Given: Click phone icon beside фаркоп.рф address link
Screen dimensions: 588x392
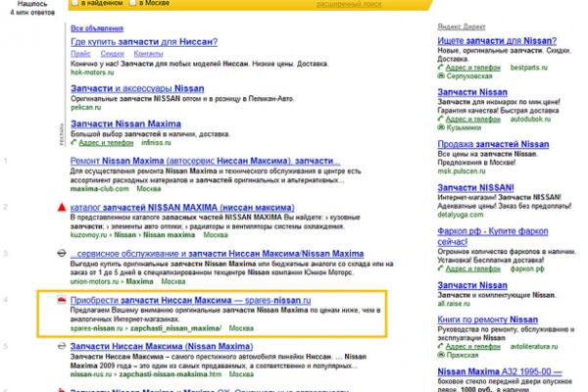Looking at the screenshot, I should click(441, 269).
